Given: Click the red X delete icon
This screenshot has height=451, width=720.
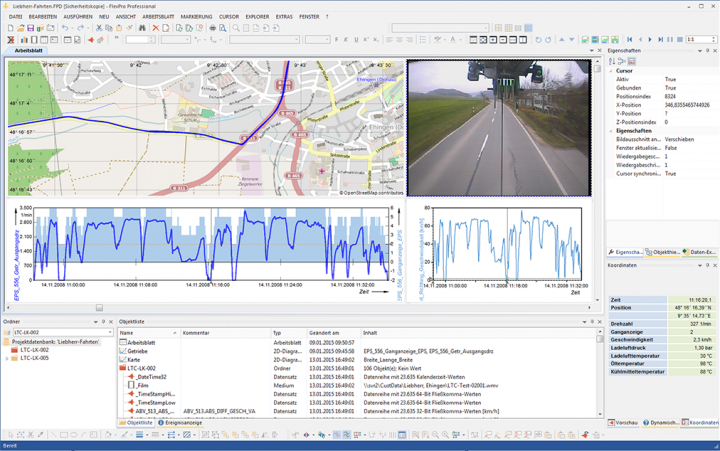Looking at the screenshot, I should tap(156, 28).
